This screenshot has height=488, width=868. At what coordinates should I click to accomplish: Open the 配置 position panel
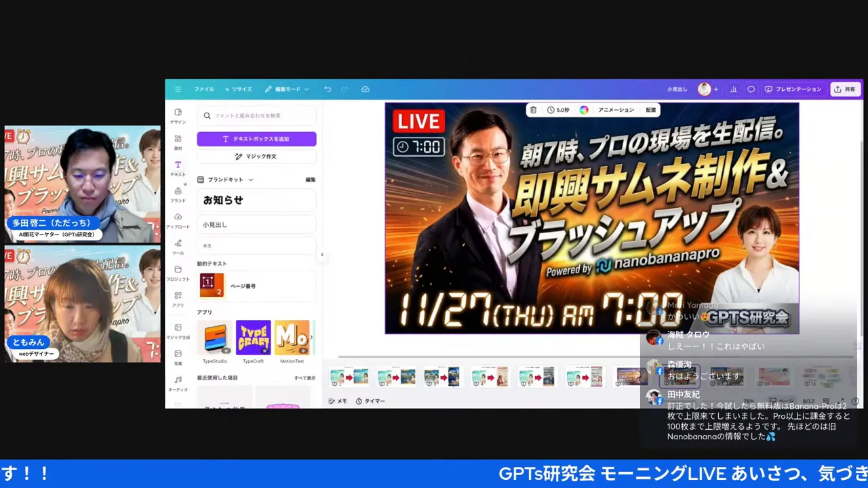point(651,110)
